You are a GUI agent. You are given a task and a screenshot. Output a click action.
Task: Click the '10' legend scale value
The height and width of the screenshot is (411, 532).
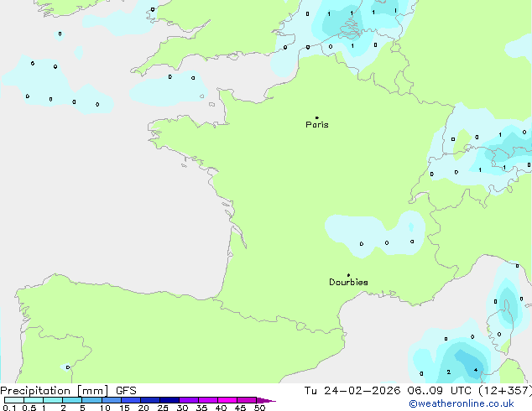point(105,408)
